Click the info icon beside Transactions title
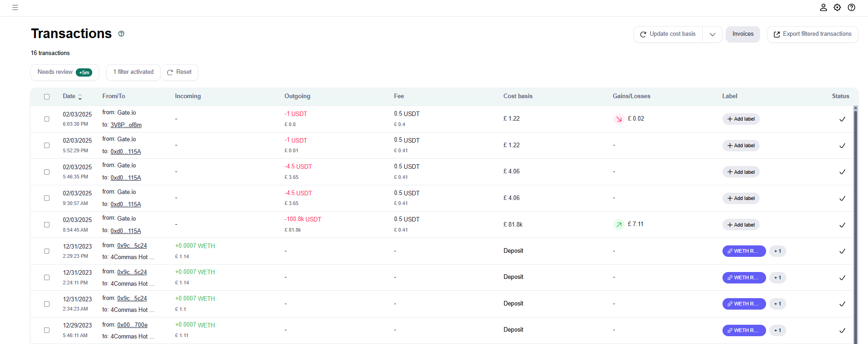 [121, 33]
